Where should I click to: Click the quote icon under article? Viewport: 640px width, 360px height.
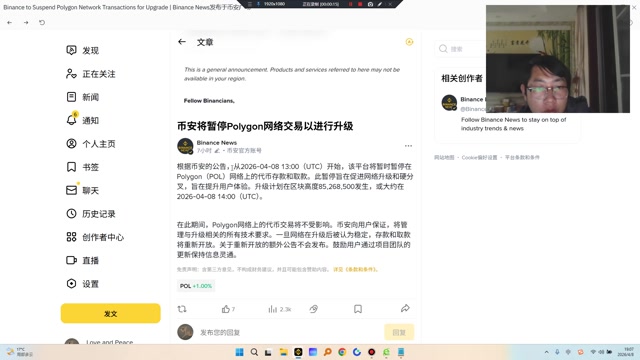[313, 309]
